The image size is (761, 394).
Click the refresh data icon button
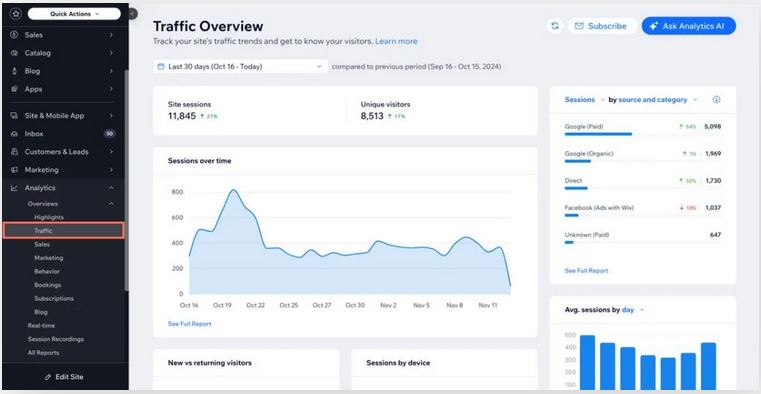pos(555,26)
